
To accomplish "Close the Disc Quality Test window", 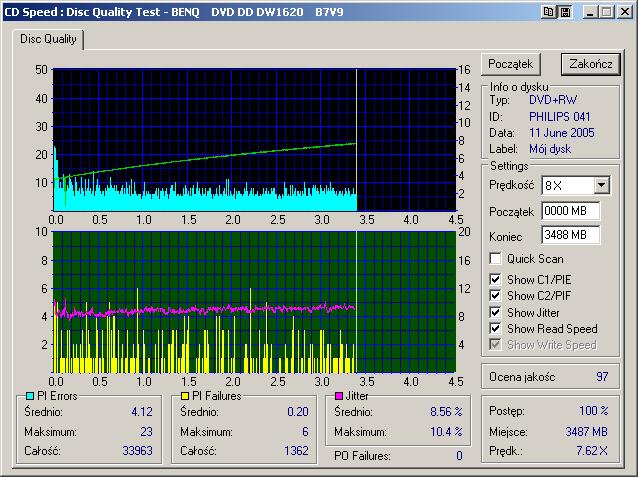I will click(625, 12).
